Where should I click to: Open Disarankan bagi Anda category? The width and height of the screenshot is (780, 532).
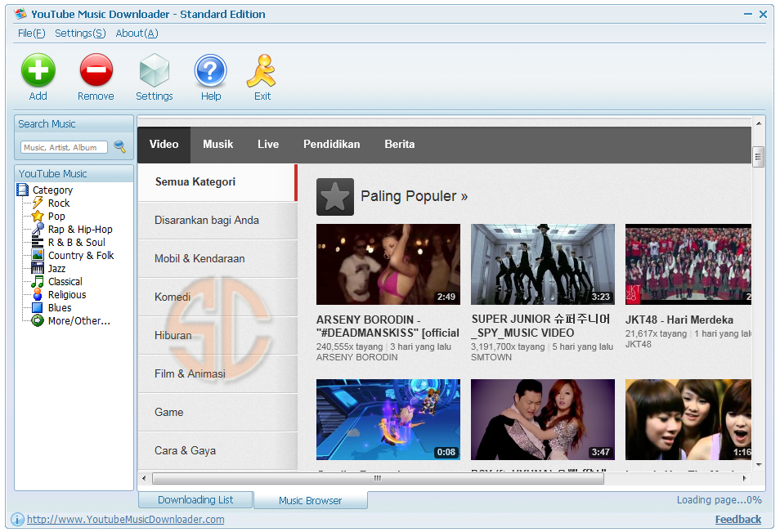tap(217, 221)
